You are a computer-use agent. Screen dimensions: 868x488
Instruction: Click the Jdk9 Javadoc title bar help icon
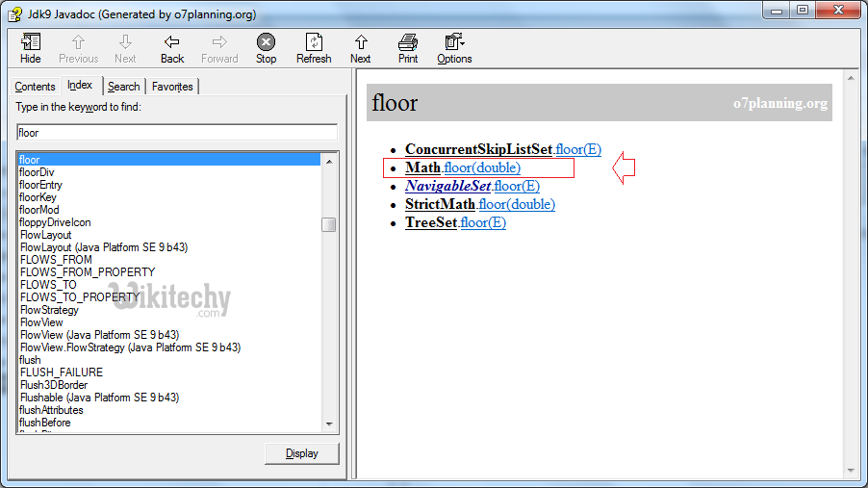pos(14,13)
